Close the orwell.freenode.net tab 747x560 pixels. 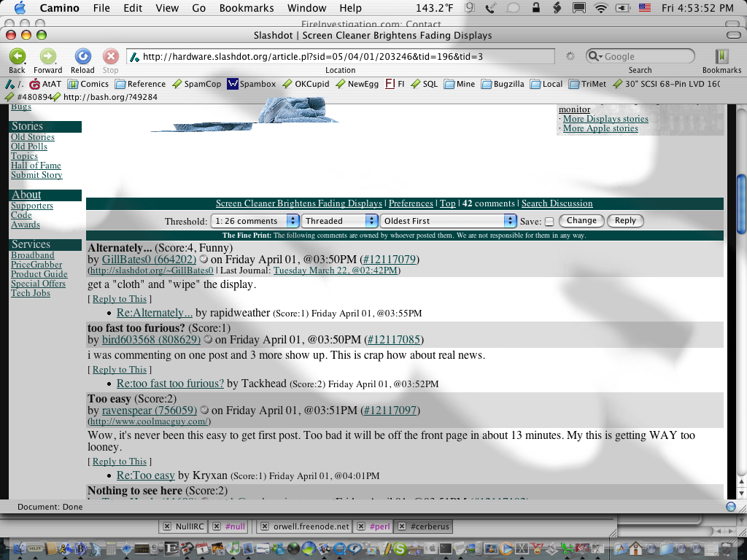click(x=265, y=526)
